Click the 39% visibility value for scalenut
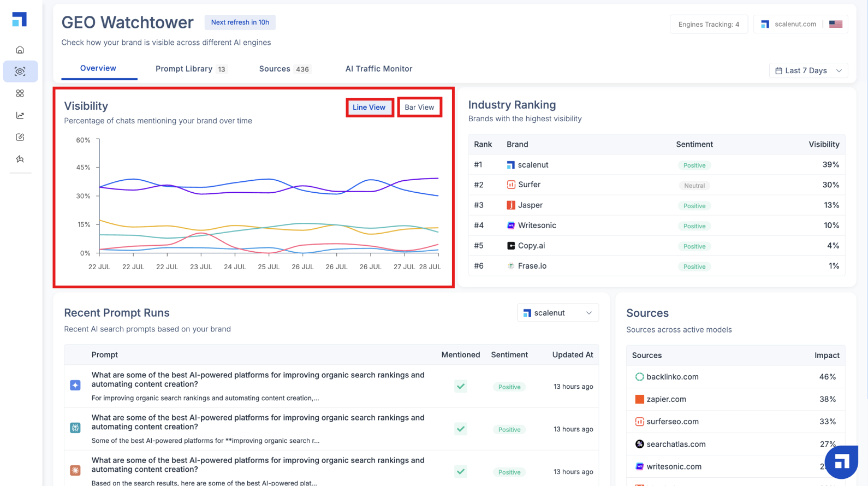 click(831, 165)
